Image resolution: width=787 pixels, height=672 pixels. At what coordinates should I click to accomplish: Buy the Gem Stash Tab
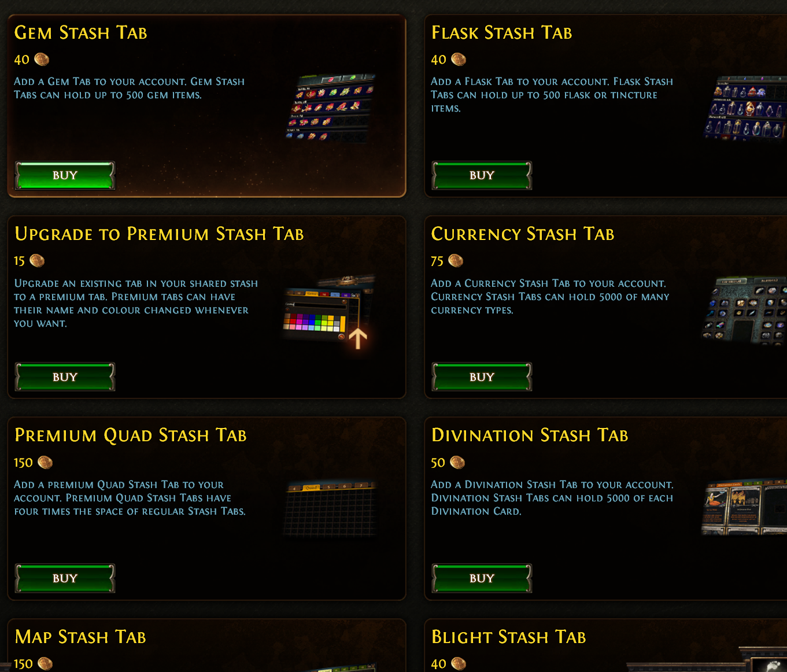tap(65, 175)
